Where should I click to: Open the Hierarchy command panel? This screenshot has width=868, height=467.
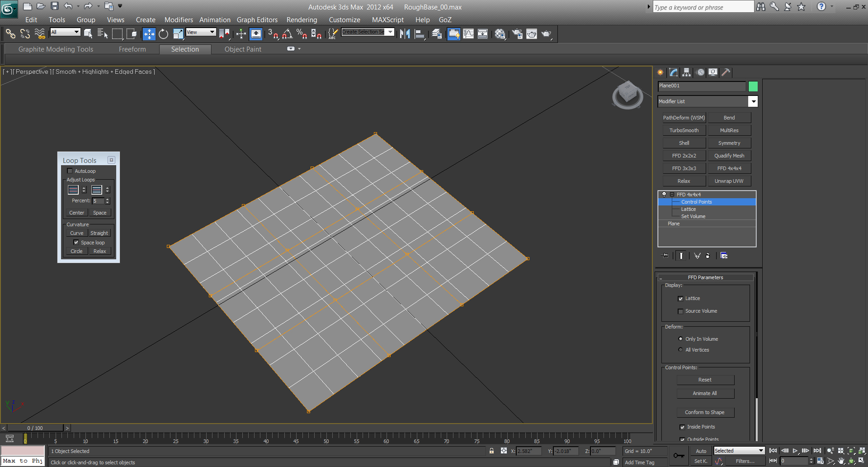click(687, 72)
